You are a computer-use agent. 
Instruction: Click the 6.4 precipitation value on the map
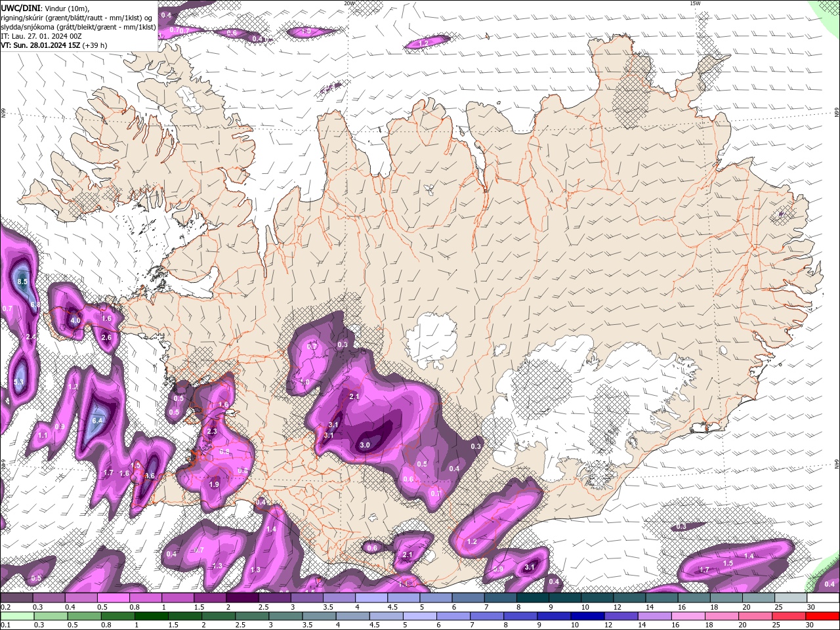pyautogui.click(x=98, y=421)
